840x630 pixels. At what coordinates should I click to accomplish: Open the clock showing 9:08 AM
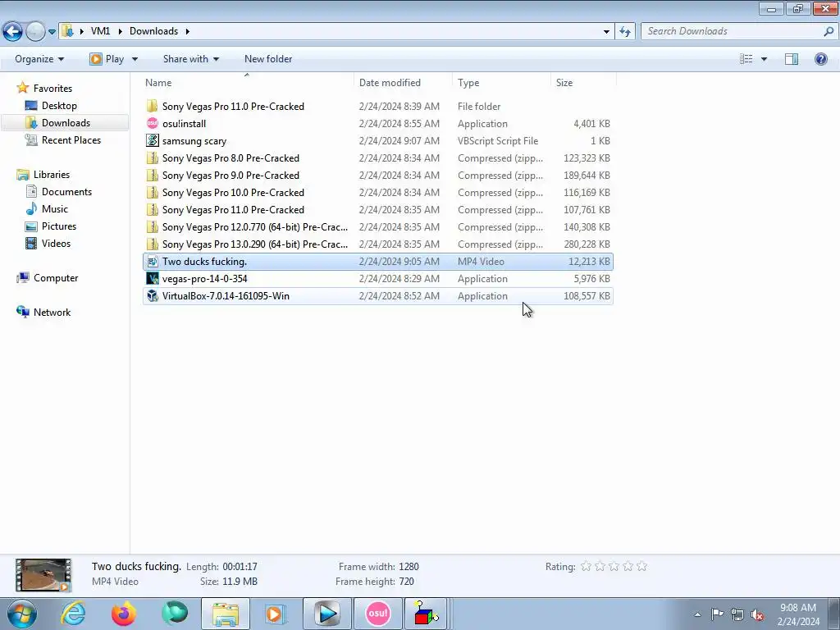coord(798,614)
